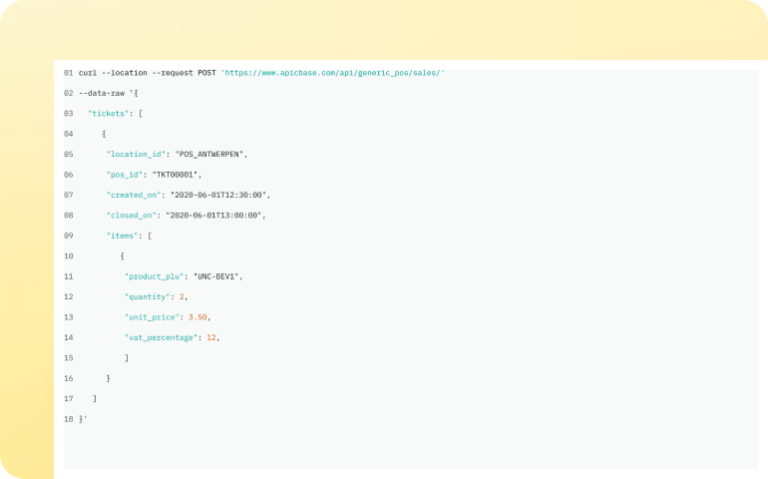Click the "items" key on line 09

tap(124, 235)
